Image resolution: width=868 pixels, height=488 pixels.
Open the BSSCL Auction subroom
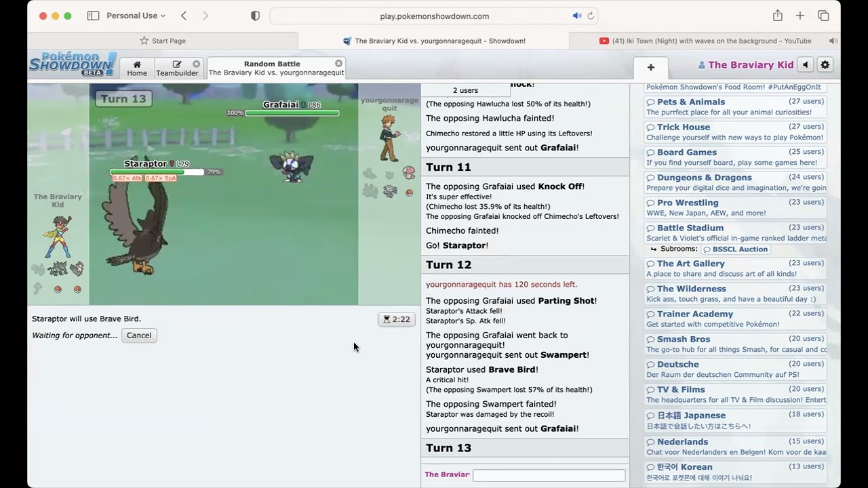(x=736, y=249)
